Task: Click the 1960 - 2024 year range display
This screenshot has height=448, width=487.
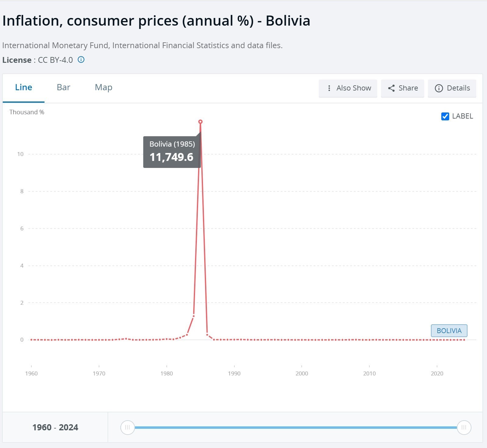Action: click(x=55, y=427)
